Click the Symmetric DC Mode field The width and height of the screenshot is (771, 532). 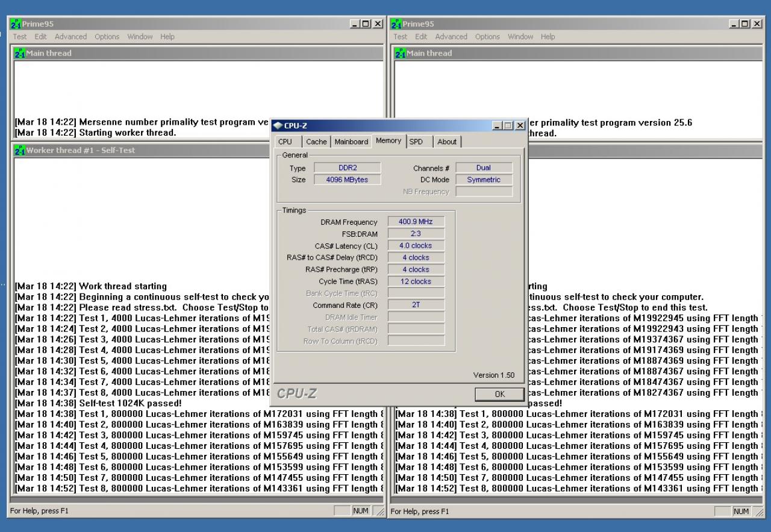coord(484,180)
